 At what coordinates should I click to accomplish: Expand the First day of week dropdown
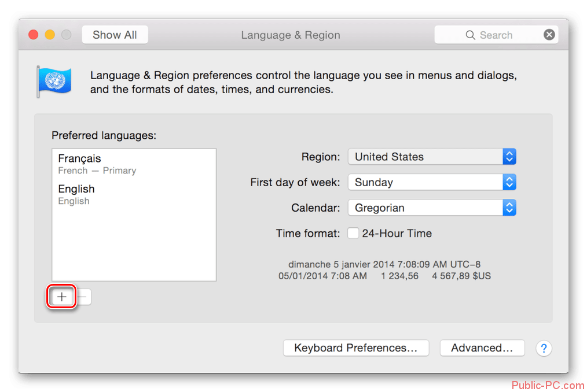pyautogui.click(x=431, y=182)
